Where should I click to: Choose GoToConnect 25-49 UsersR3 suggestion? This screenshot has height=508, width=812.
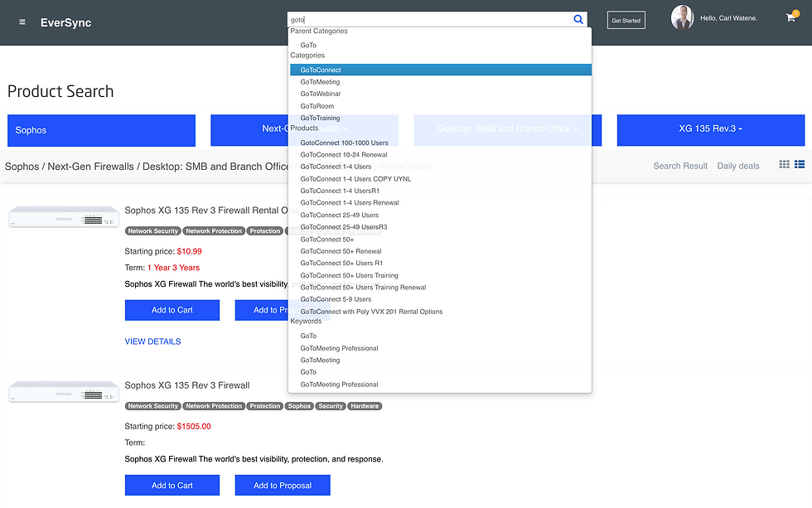pos(344,227)
